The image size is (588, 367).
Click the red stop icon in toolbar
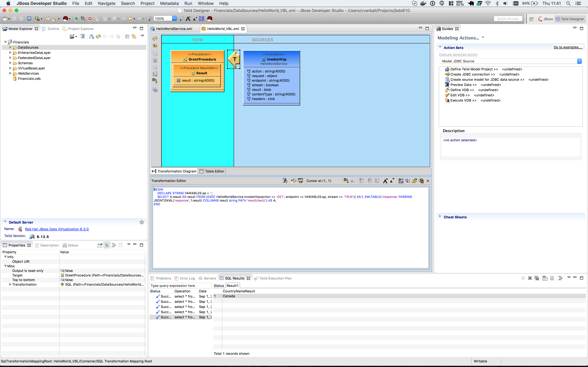[90, 19]
